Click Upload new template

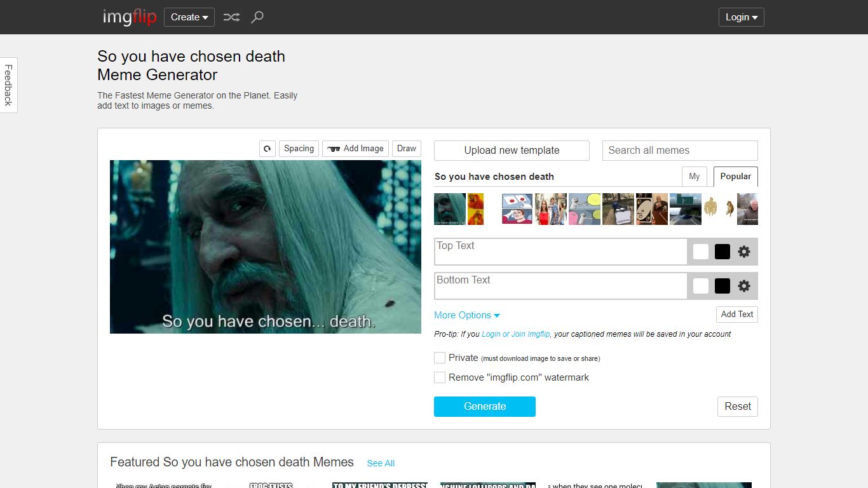pos(512,151)
